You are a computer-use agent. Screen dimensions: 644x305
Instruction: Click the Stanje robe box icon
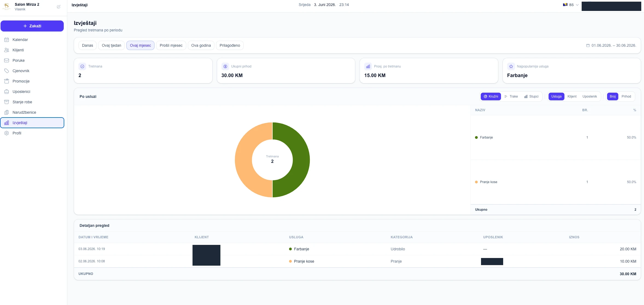7,102
